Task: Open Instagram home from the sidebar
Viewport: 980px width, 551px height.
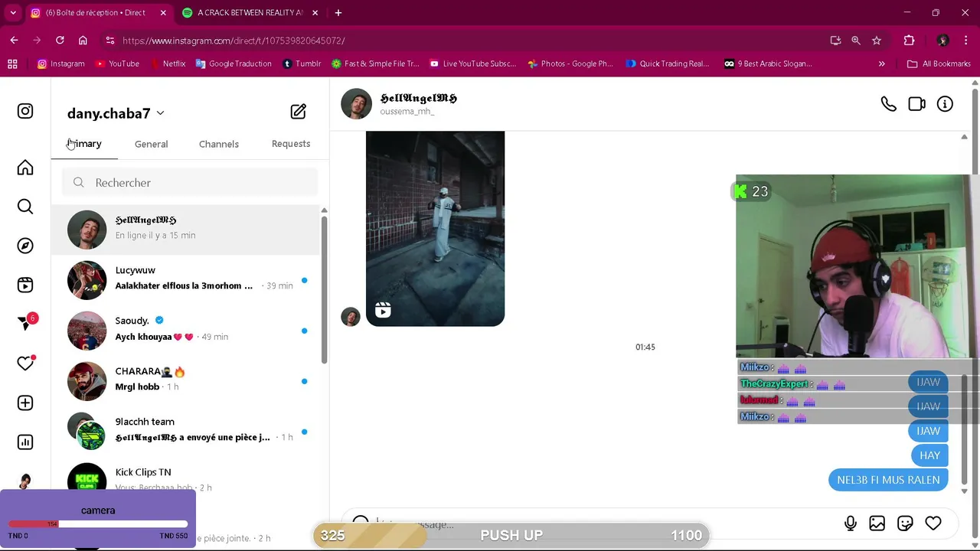Action: click(25, 168)
